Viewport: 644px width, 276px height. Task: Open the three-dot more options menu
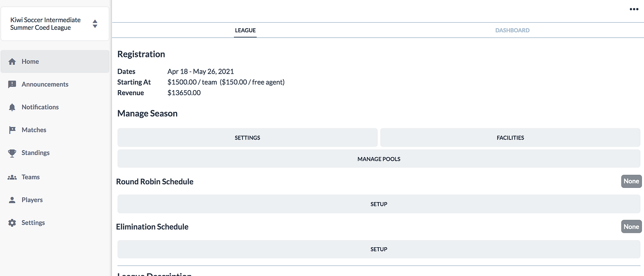point(634,9)
